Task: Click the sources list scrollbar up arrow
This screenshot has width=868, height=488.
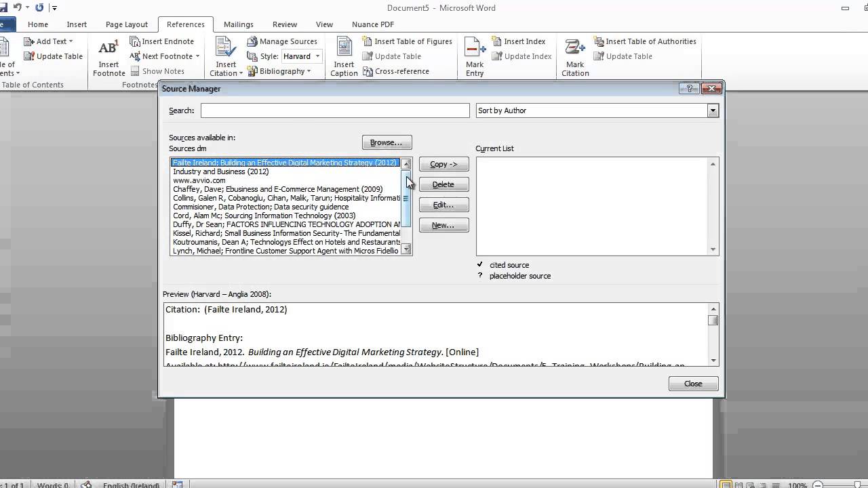Action: pyautogui.click(x=406, y=163)
